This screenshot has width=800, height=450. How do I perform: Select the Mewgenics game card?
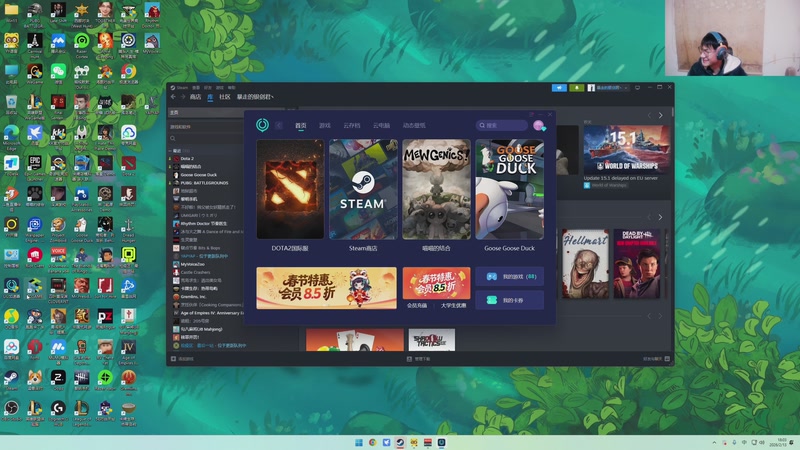[436, 189]
